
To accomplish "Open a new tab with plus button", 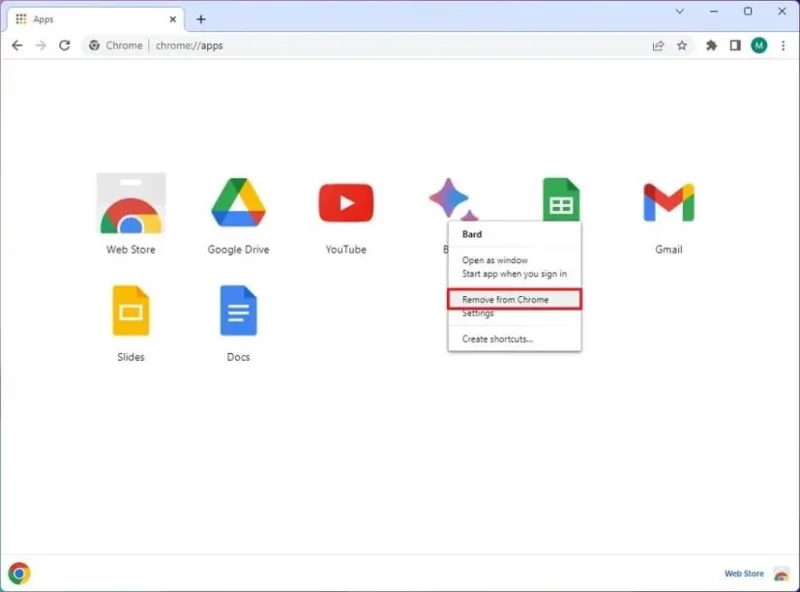I will 201,19.
